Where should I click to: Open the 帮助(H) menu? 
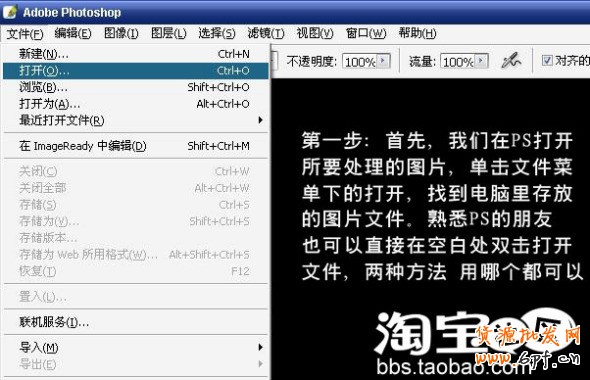[x=418, y=33]
